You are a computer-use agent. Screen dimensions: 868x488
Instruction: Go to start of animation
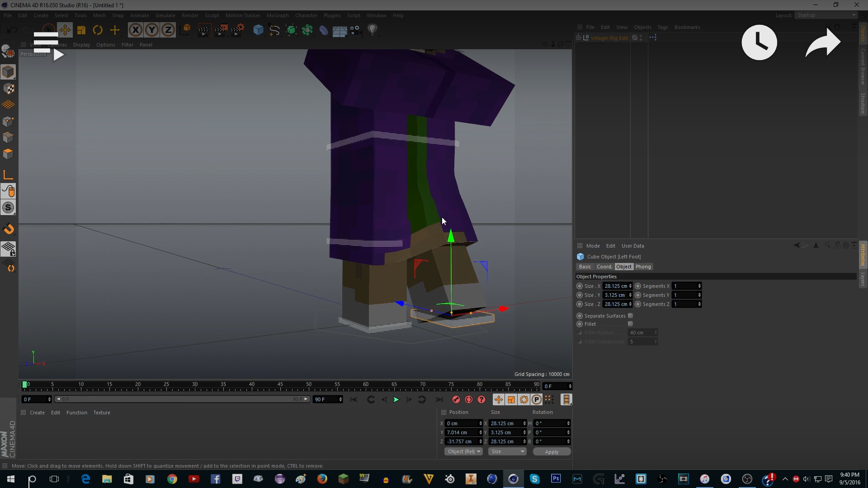tap(354, 399)
